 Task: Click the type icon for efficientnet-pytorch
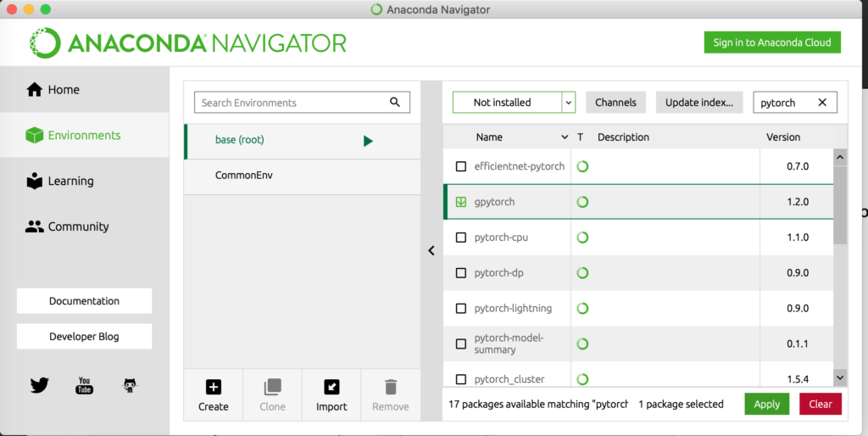click(582, 166)
